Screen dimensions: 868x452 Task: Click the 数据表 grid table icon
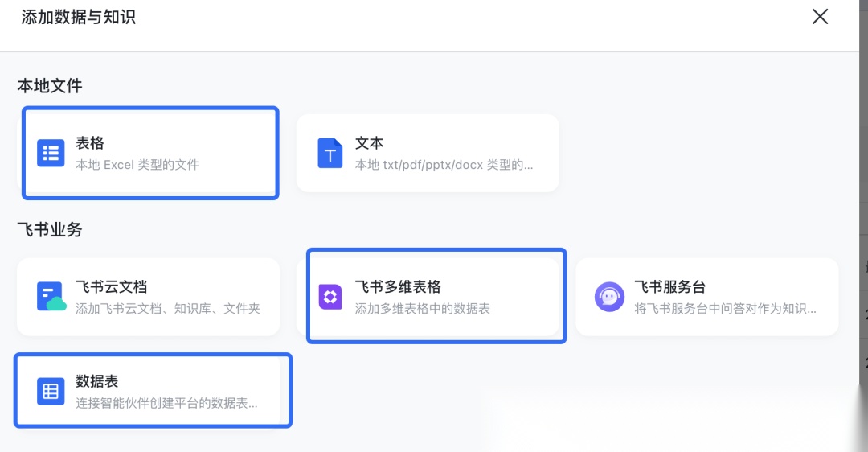[51, 392]
